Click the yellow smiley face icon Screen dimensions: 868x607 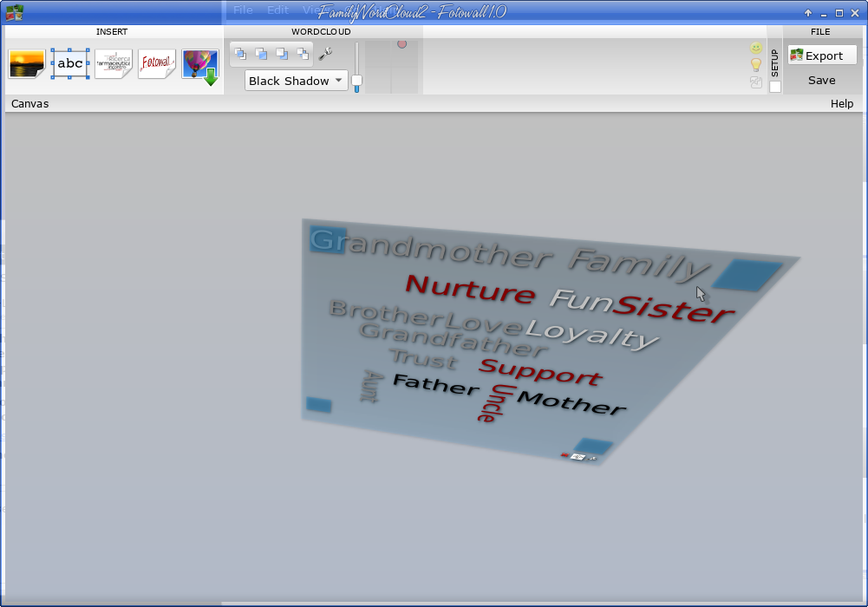coord(756,49)
